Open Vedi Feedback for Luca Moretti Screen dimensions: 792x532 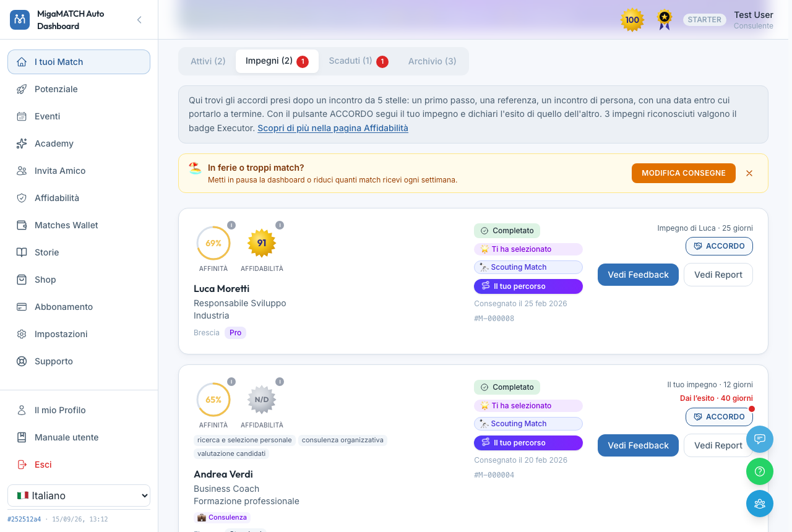(638, 275)
